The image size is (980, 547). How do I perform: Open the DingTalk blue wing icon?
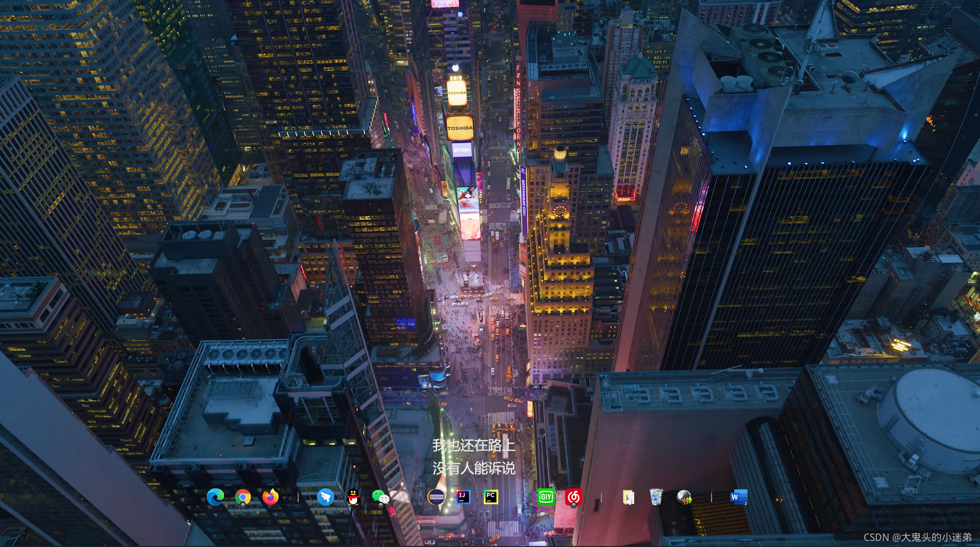click(x=325, y=497)
